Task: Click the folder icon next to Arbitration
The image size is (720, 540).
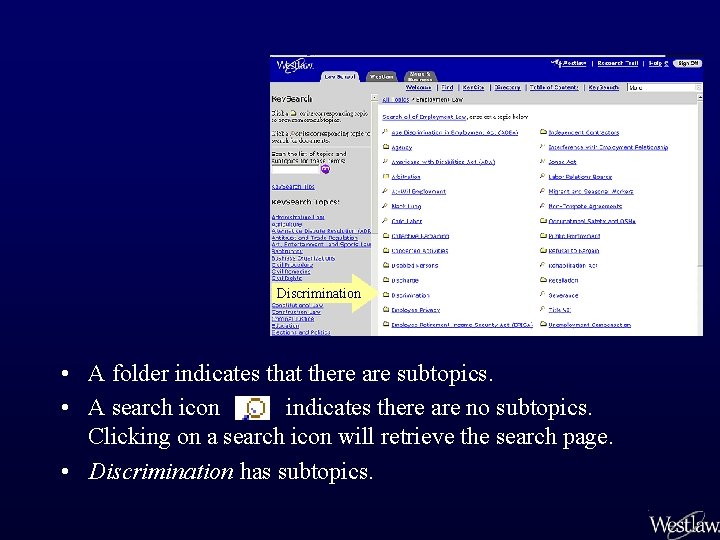Action: [x=386, y=176]
